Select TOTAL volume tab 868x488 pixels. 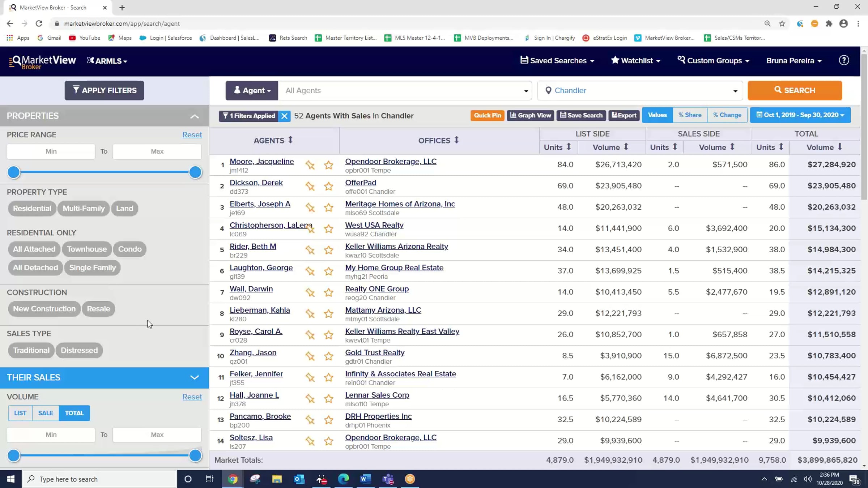[x=74, y=413]
